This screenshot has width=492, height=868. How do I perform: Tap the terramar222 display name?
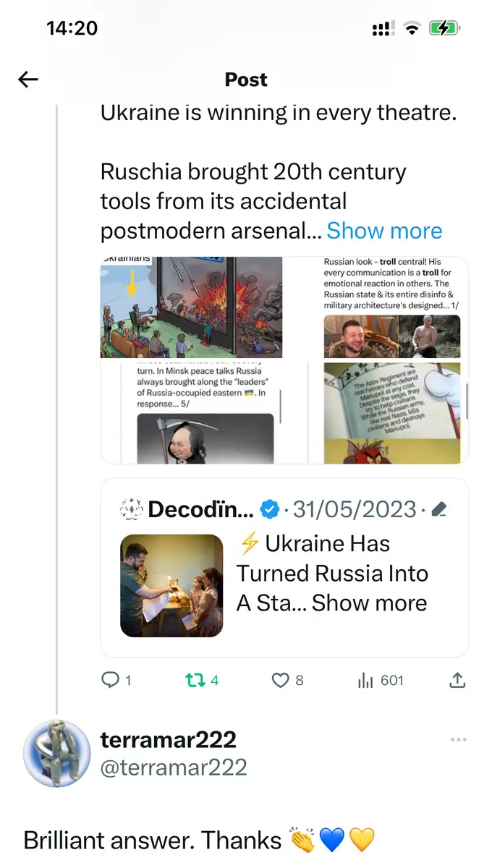coord(168,740)
